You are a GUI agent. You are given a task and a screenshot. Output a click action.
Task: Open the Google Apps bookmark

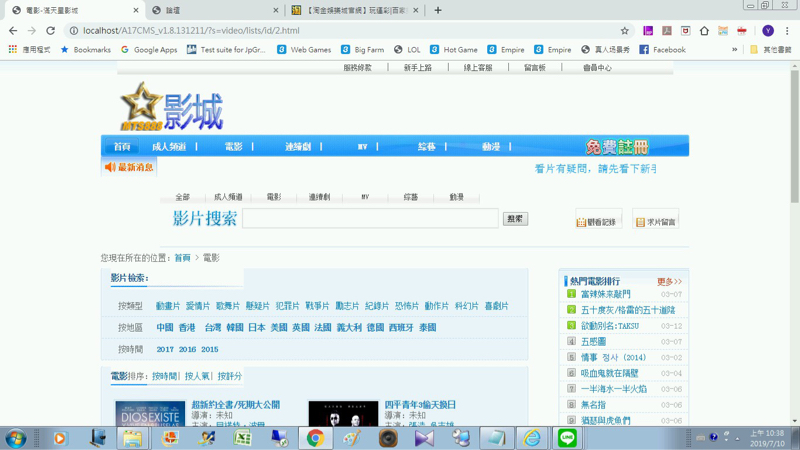149,49
